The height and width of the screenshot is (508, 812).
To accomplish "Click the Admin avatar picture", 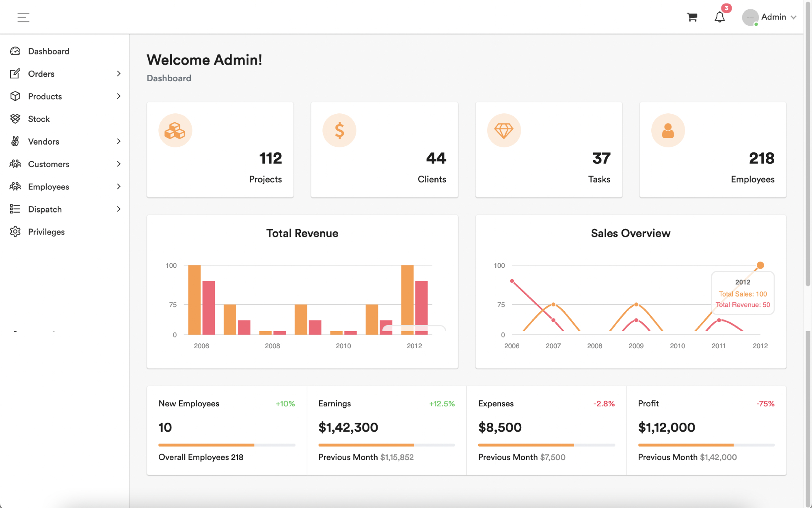I will [x=750, y=17].
